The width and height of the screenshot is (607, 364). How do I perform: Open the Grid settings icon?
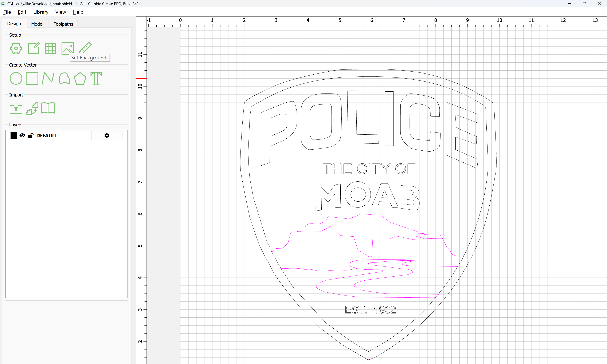tap(51, 48)
